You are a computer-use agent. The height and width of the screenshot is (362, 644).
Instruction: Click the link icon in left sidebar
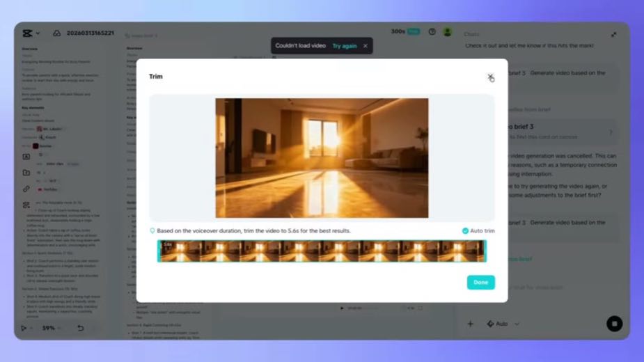pos(26,189)
